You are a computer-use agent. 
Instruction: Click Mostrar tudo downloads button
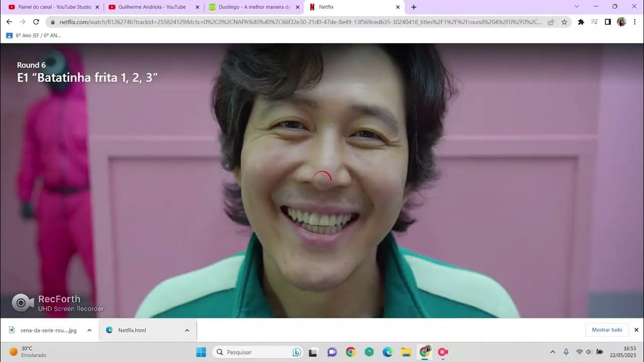click(607, 330)
